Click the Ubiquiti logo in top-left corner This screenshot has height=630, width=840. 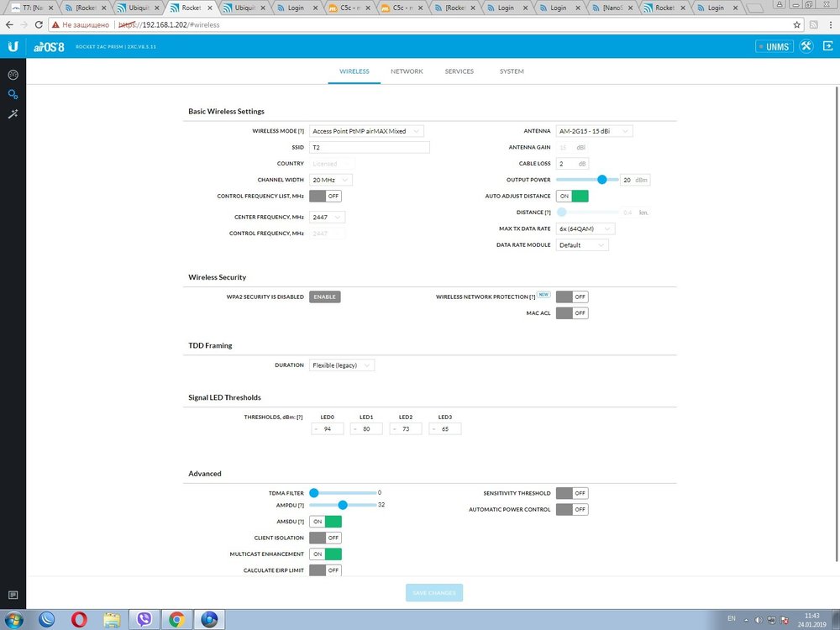pos(13,46)
